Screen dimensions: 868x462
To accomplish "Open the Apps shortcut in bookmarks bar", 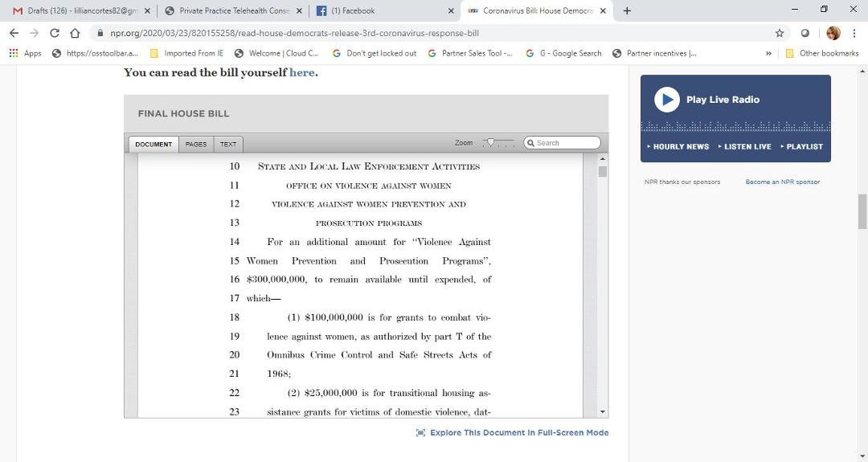I will (26, 53).
